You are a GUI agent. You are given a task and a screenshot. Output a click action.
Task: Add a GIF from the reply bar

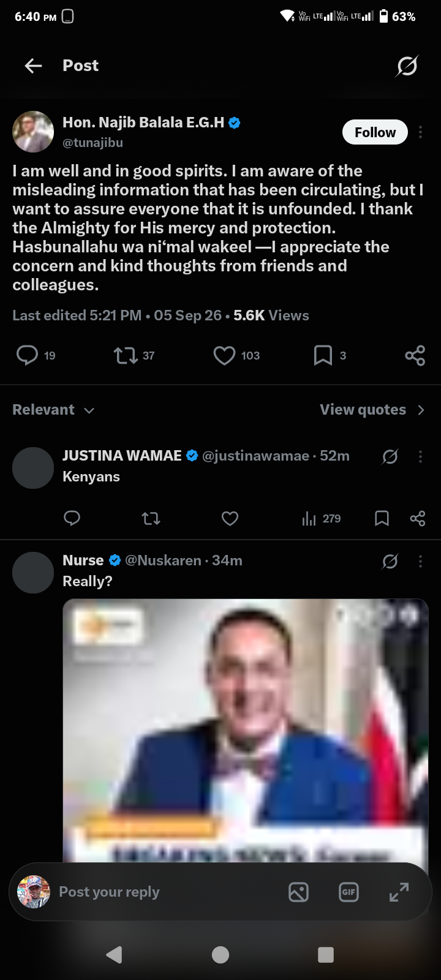[x=349, y=892]
